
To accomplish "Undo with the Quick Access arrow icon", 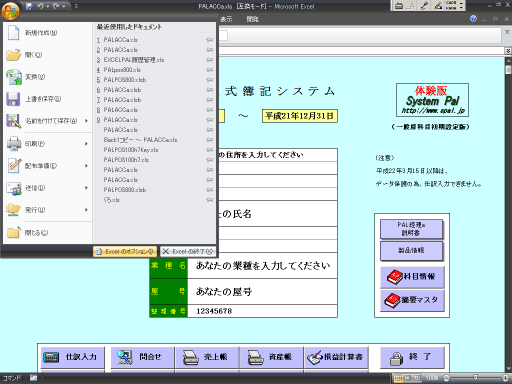I will (40, 6).
